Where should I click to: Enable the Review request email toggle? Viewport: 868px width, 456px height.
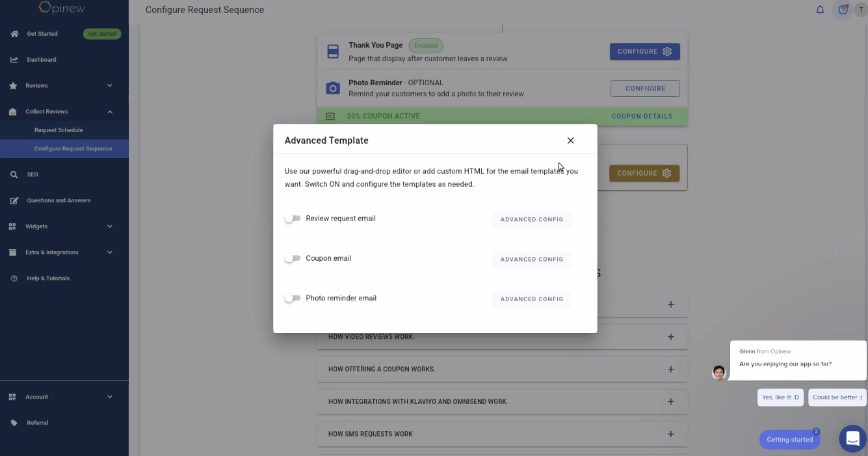pyautogui.click(x=293, y=219)
